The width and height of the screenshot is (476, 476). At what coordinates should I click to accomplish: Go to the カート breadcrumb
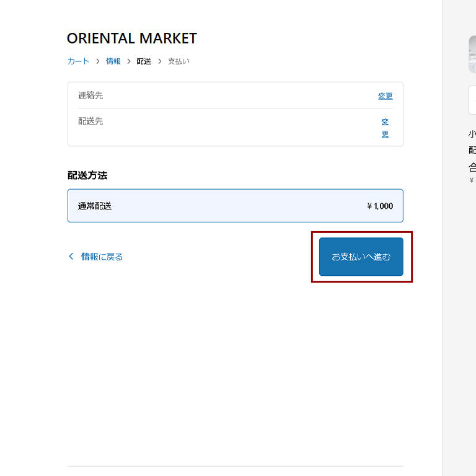pyautogui.click(x=78, y=61)
